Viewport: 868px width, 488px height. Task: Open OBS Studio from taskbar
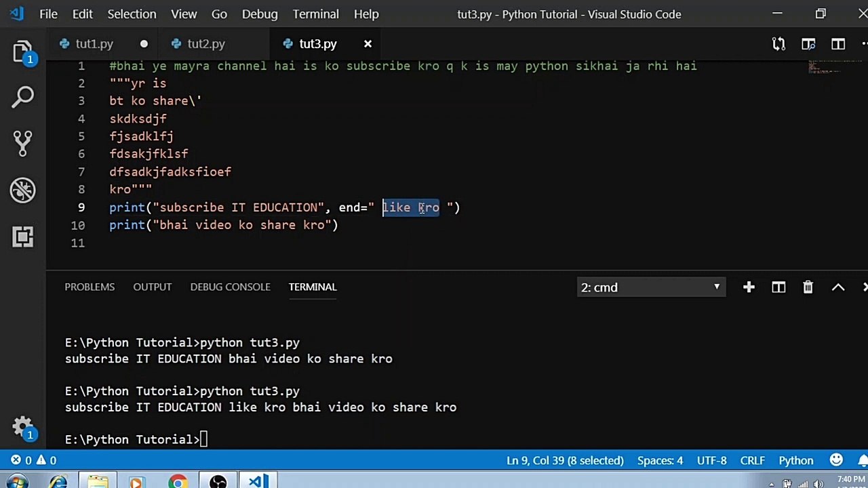click(x=218, y=482)
